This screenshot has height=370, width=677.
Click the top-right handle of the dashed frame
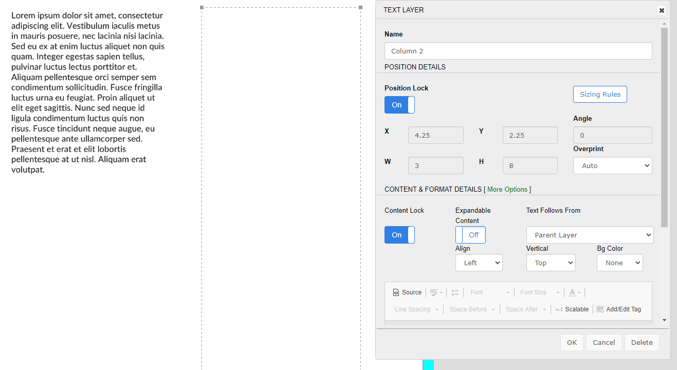click(x=361, y=7)
